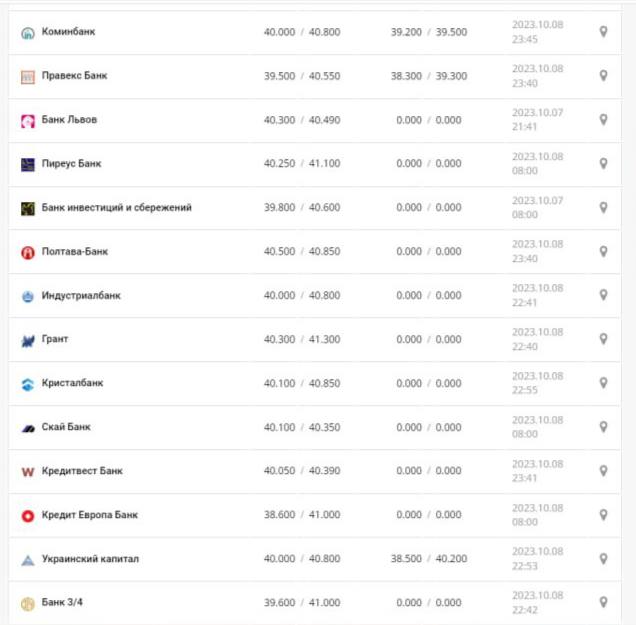The image size is (636, 625).
Task: Click the map pin for Правекс Банк
Action: [603, 76]
